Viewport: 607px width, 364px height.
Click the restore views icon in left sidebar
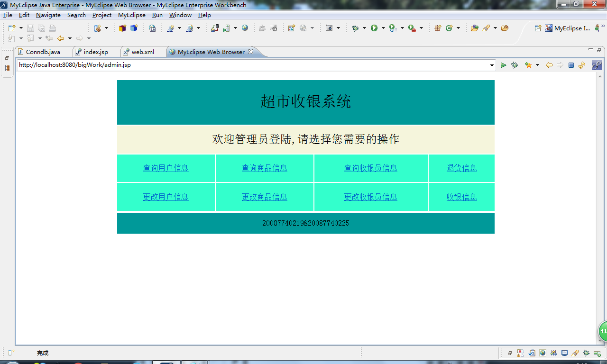(x=7, y=58)
